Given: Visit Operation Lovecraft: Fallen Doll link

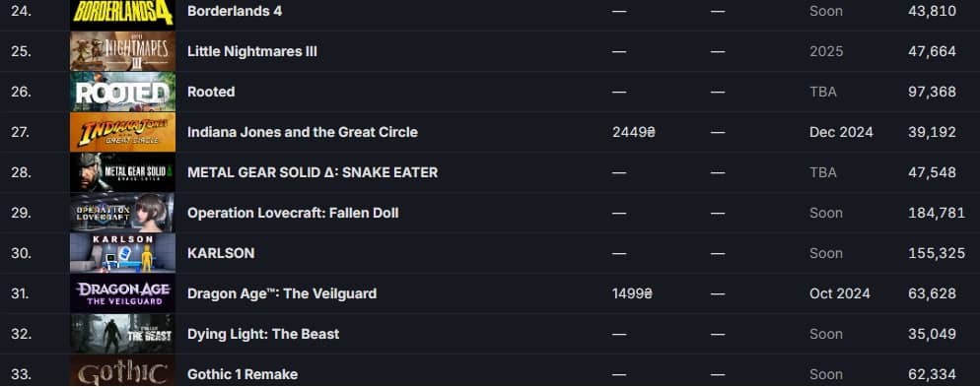Looking at the screenshot, I should point(293,213).
